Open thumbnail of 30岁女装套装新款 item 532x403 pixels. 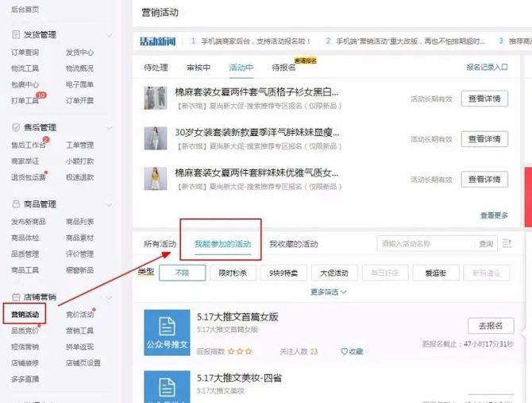click(x=156, y=138)
